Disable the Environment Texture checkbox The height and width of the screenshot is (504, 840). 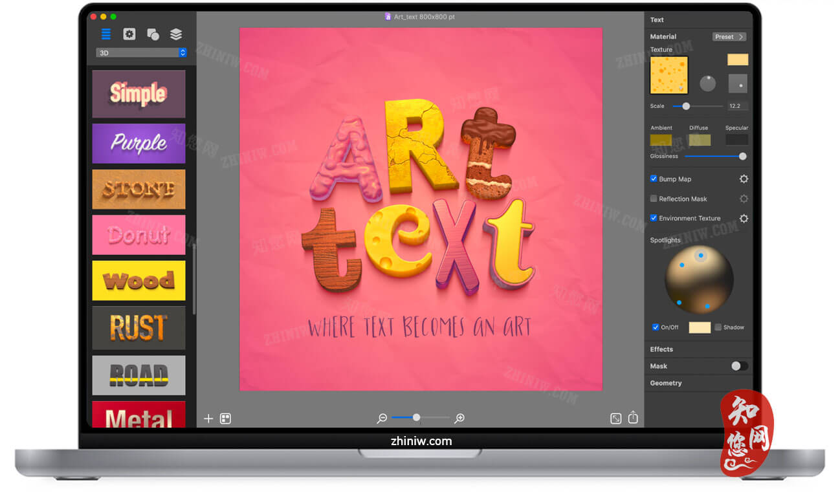coord(654,218)
